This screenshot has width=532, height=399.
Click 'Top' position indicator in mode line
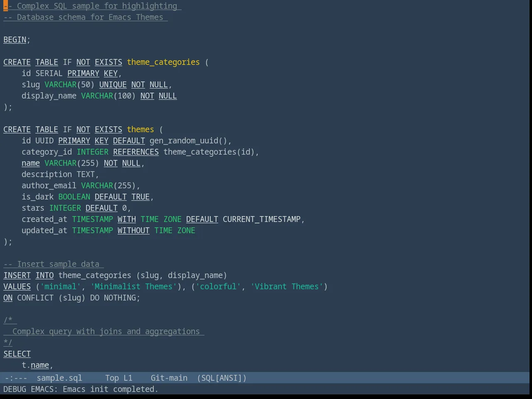pyautogui.click(x=112, y=378)
